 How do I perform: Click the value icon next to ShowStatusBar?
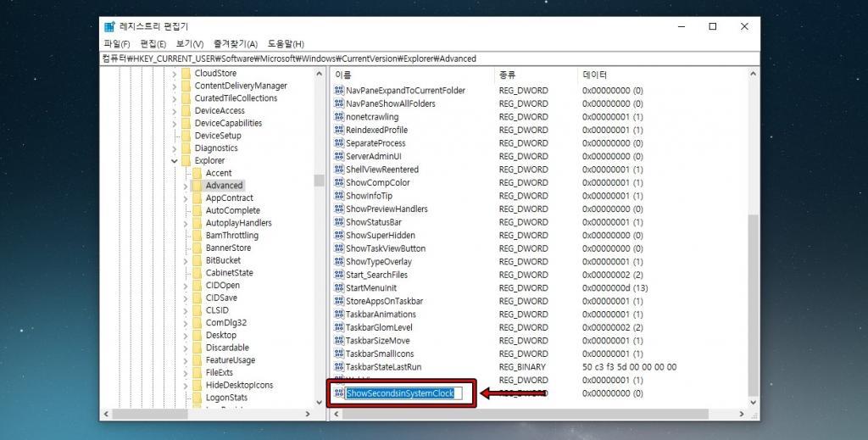(x=339, y=222)
